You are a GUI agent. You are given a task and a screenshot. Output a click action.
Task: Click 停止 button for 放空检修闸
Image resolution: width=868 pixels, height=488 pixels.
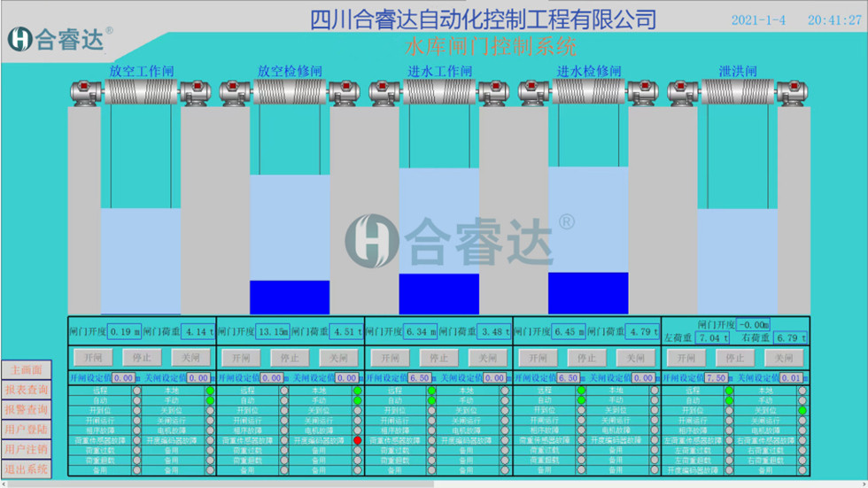(x=290, y=358)
